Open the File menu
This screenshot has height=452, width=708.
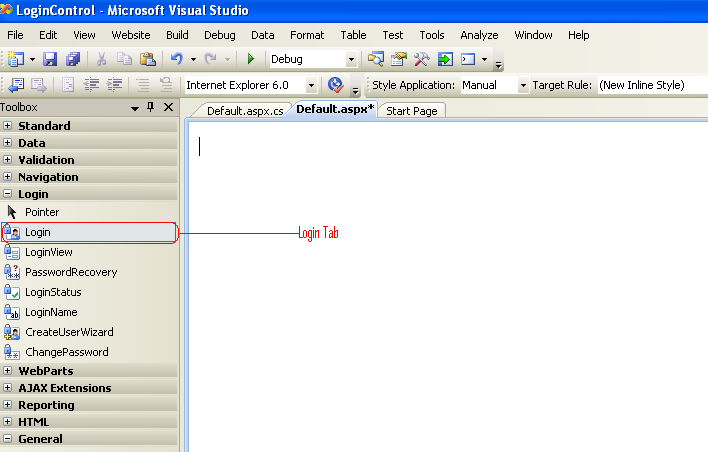pyautogui.click(x=15, y=35)
